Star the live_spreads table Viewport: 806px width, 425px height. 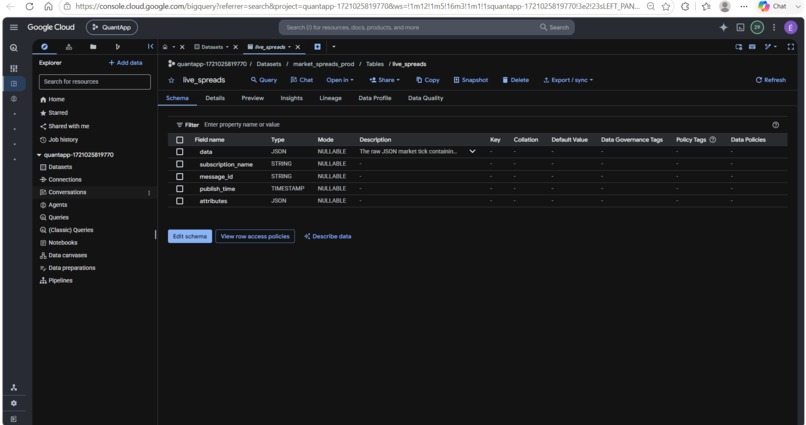(x=172, y=80)
